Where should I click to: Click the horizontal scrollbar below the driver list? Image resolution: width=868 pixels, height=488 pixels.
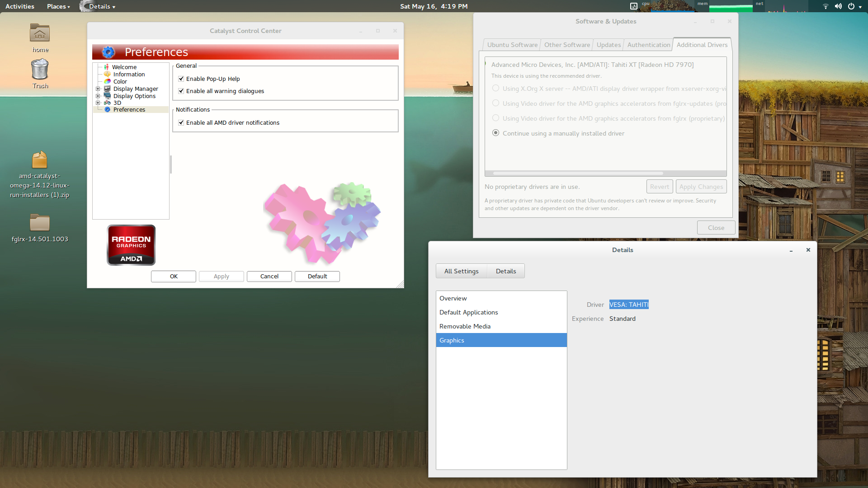click(x=574, y=173)
